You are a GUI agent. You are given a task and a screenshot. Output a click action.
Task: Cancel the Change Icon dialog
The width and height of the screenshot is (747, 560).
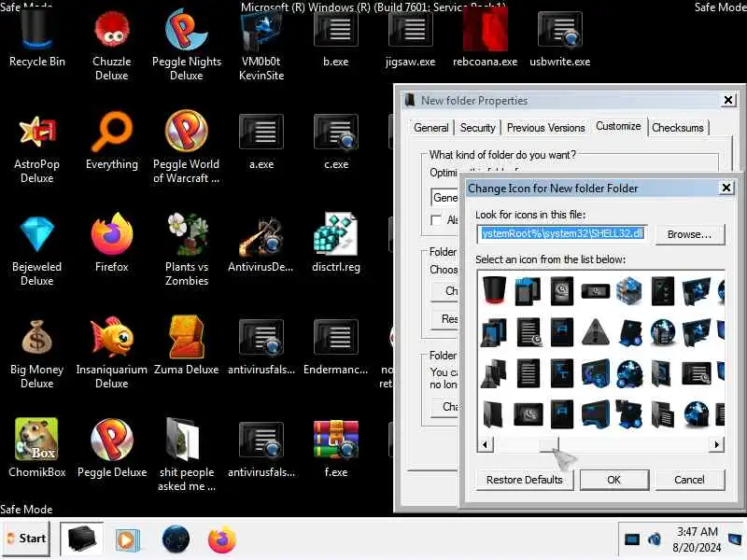[x=689, y=480]
